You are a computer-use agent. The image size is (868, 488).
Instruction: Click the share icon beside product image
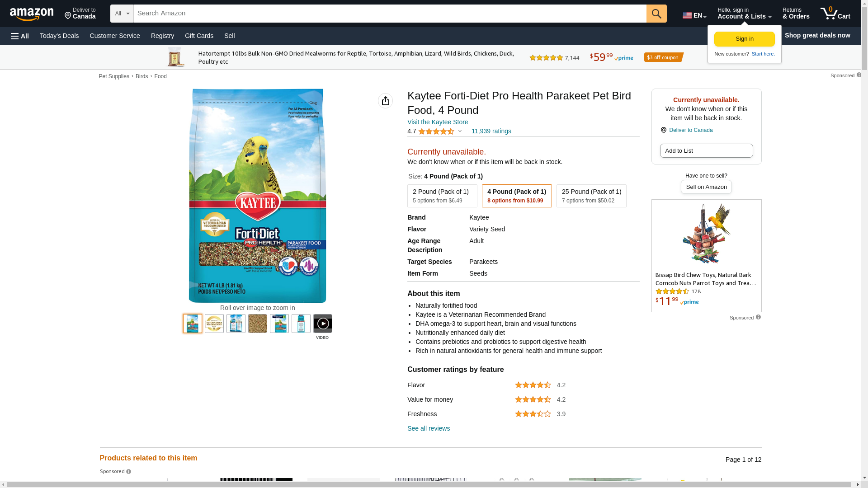click(x=385, y=101)
